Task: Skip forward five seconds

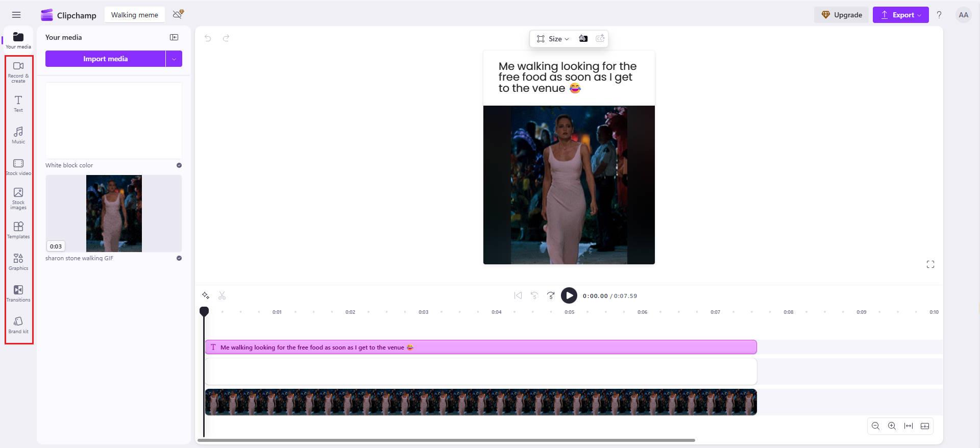Action: (551, 295)
